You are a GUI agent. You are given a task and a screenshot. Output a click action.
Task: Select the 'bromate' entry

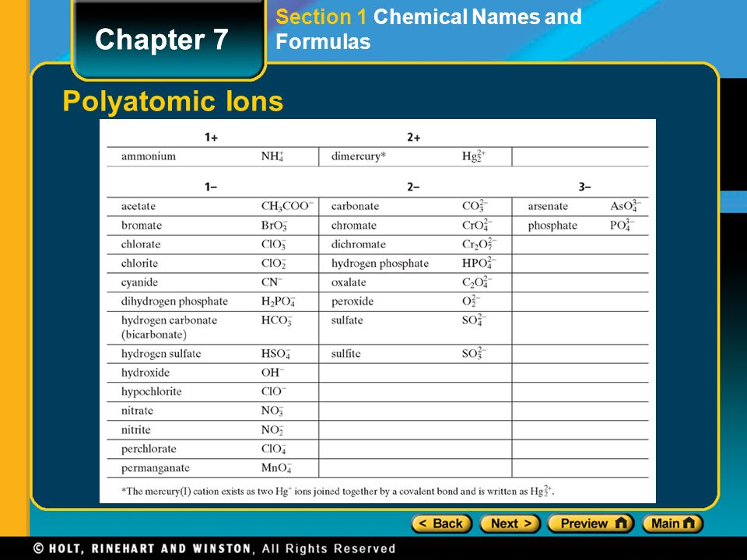(142, 226)
